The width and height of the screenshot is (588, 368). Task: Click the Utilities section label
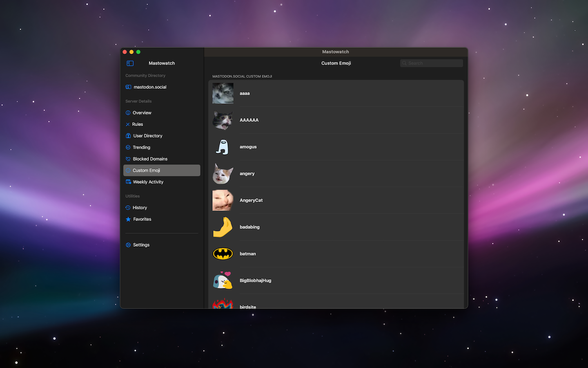(x=132, y=196)
